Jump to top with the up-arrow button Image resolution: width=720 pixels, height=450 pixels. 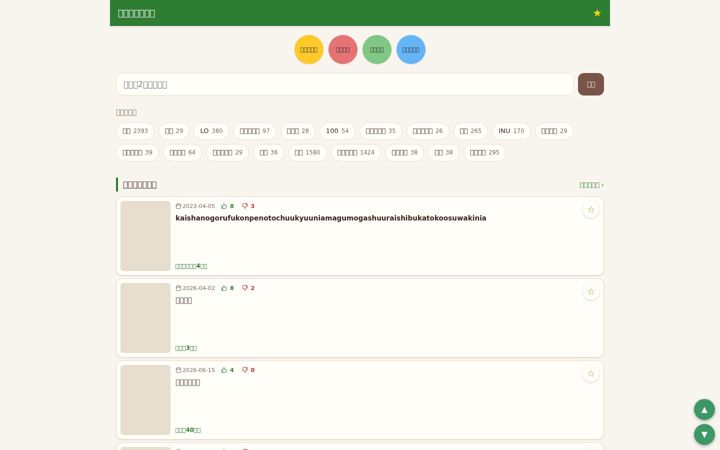[x=704, y=410]
